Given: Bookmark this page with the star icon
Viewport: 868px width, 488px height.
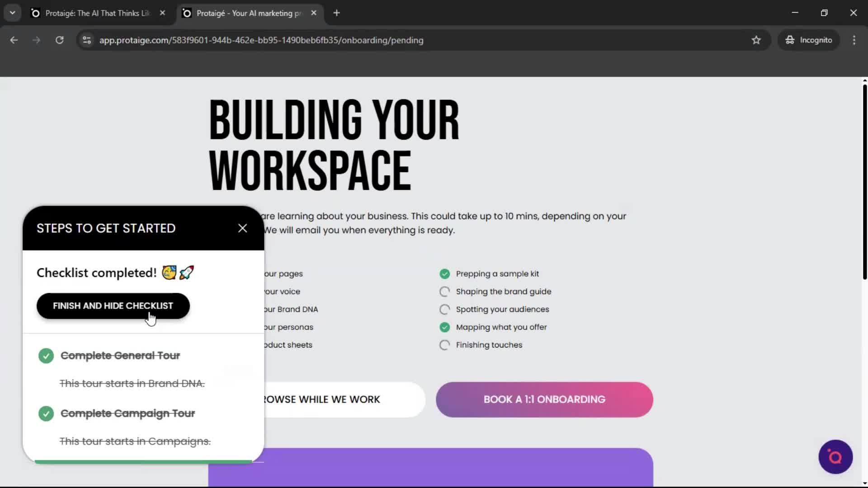Looking at the screenshot, I should [x=756, y=40].
